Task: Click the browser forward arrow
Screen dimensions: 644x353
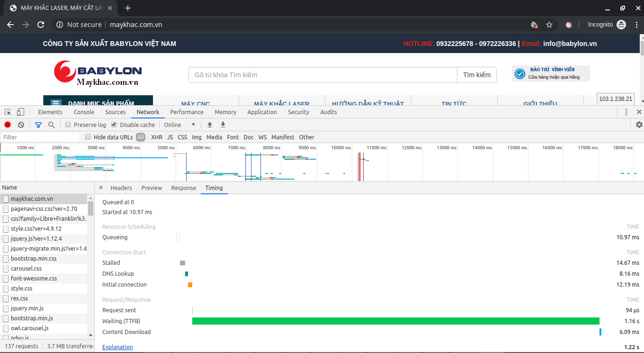Action: coord(26,25)
